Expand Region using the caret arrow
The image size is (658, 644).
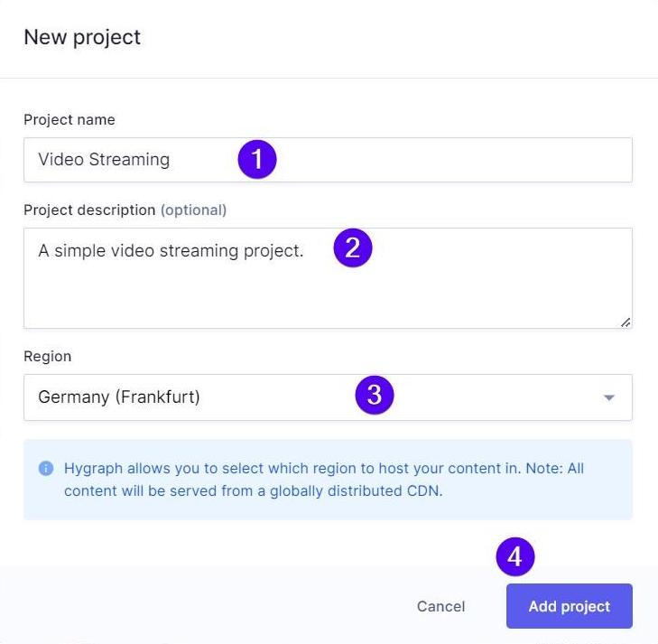pos(609,397)
